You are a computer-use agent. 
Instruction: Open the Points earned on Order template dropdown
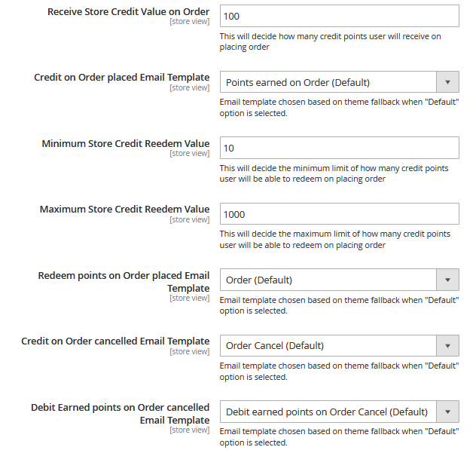328,82
